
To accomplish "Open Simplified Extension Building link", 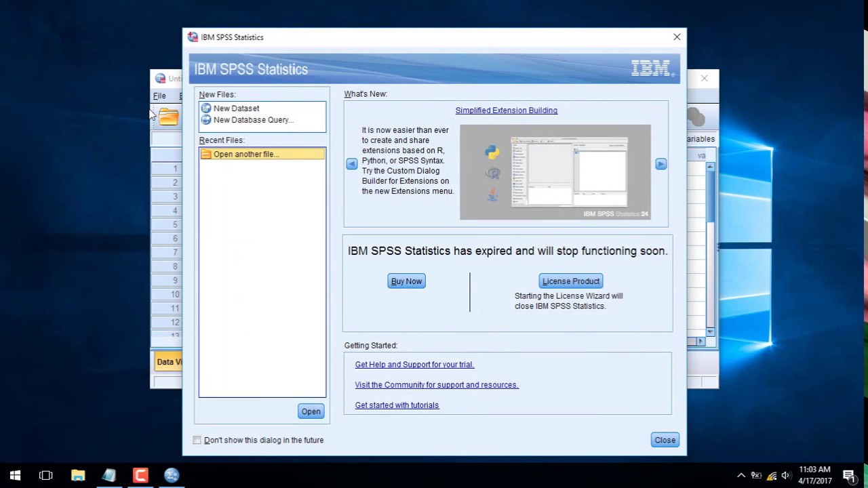I will (507, 110).
